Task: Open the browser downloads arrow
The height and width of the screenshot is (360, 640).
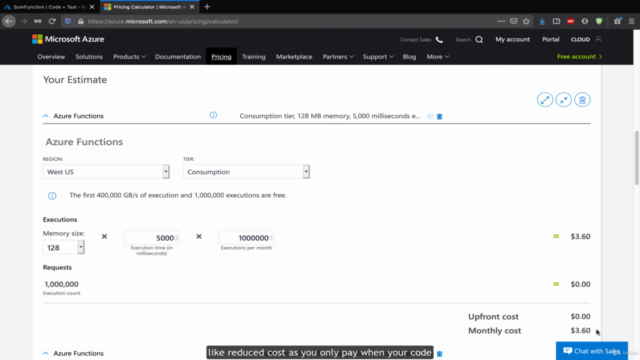Action: (542, 21)
